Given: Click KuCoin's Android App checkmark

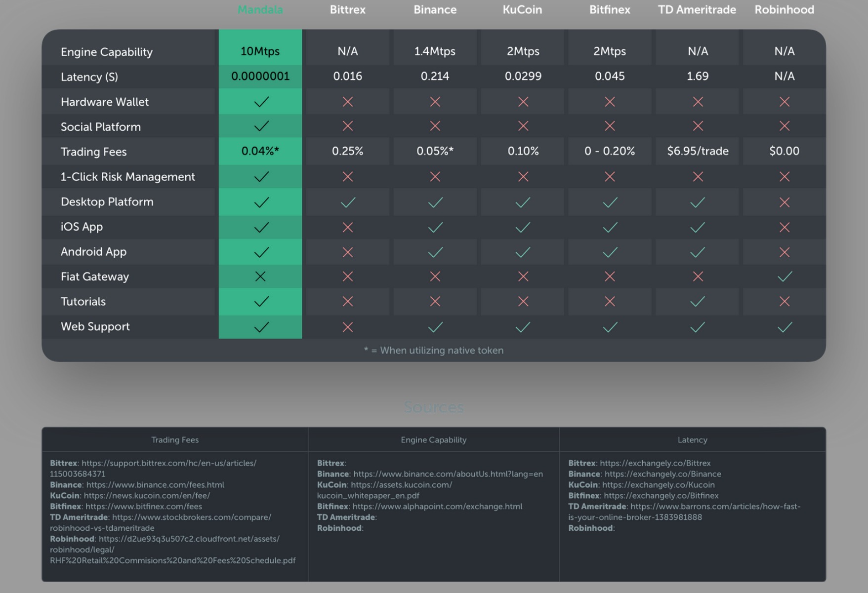Looking at the screenshot, I should 523,252.
